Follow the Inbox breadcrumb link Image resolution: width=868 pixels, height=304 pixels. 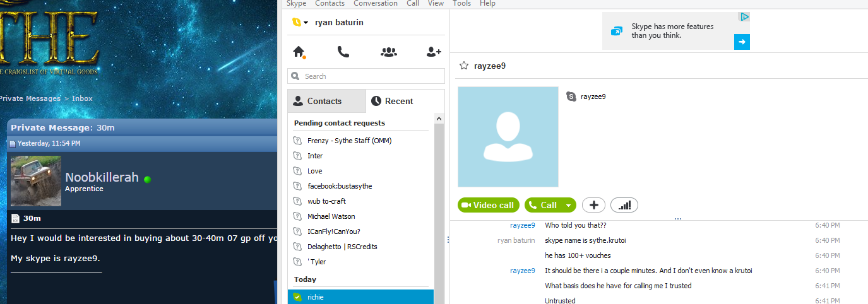(82, 98)
